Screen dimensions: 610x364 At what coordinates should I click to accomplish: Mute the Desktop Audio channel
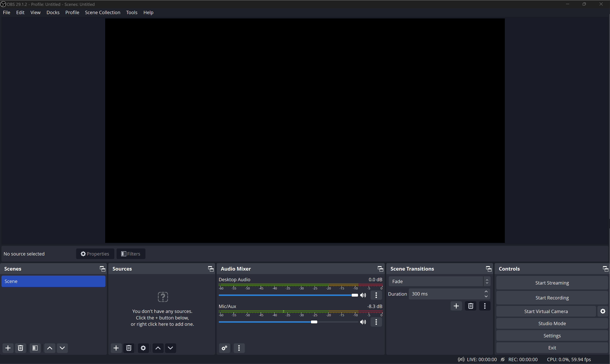[363, 295]
